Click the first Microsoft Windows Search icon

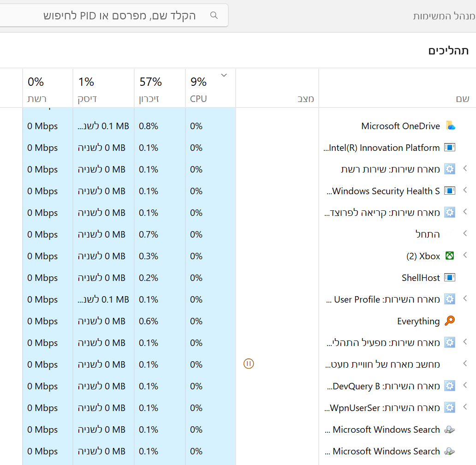[450, 429]
